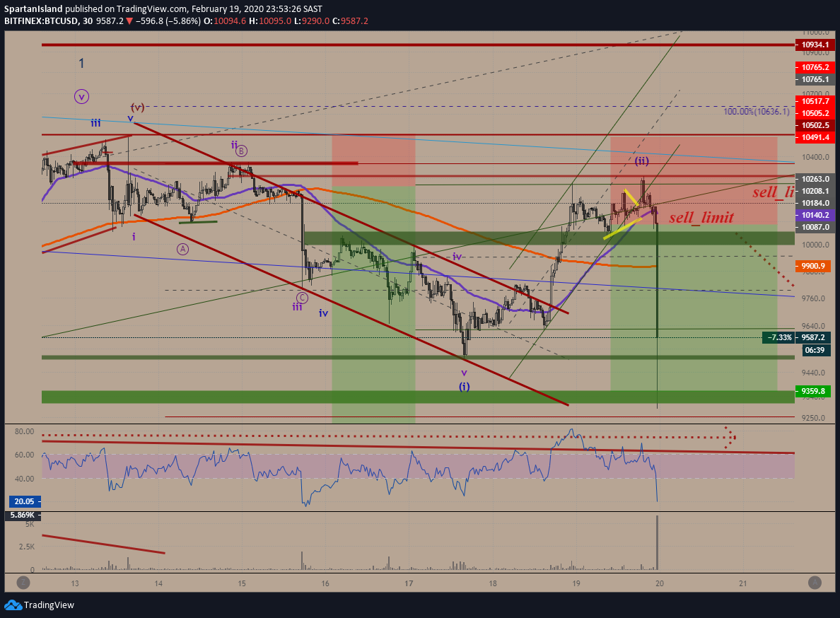Click the TradingView brand text

click(x=49, y=605)
